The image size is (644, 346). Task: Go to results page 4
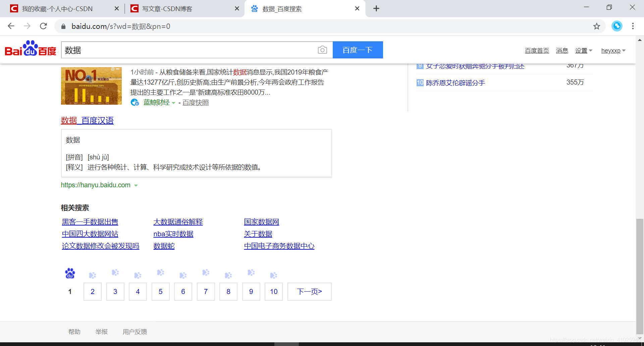(138, 292)
